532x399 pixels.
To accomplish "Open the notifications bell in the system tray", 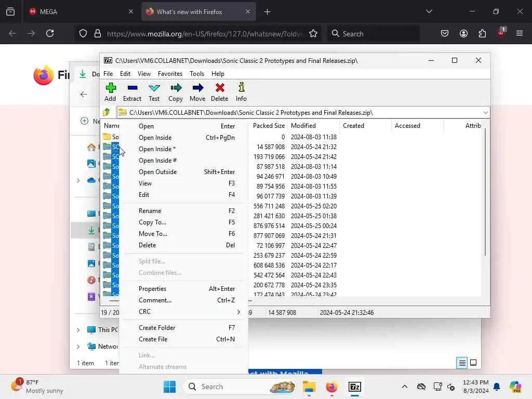I will (x=497, y=387).
